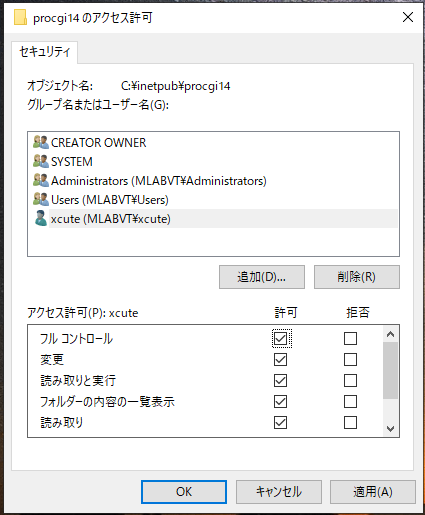Click the Users group icon
This screenshot has height=515, width=425.
[41, 199]
